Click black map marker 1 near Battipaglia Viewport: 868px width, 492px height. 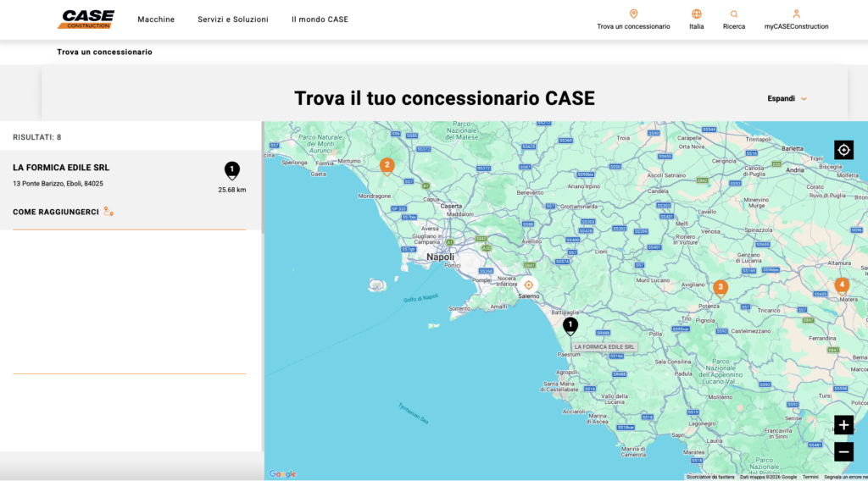pos(570,326)
